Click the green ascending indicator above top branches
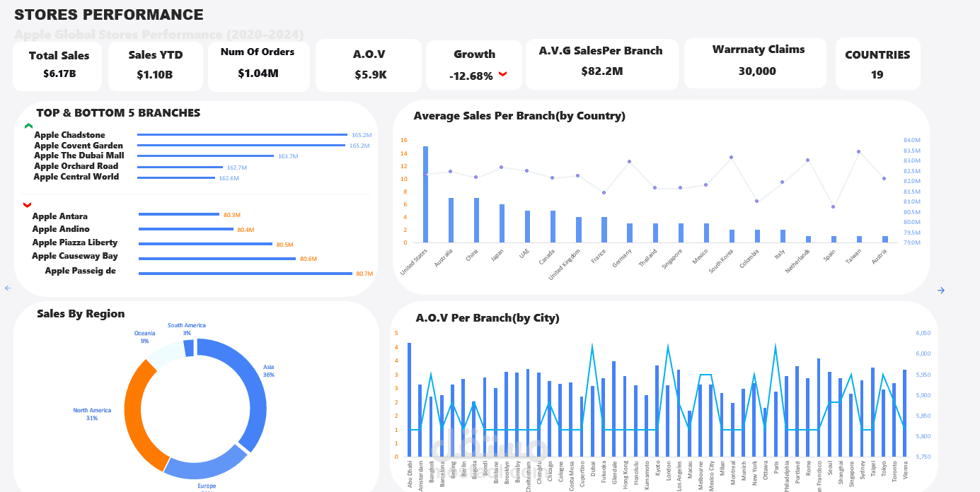This screenshot has width=980, height=492. tap(28, 126)
